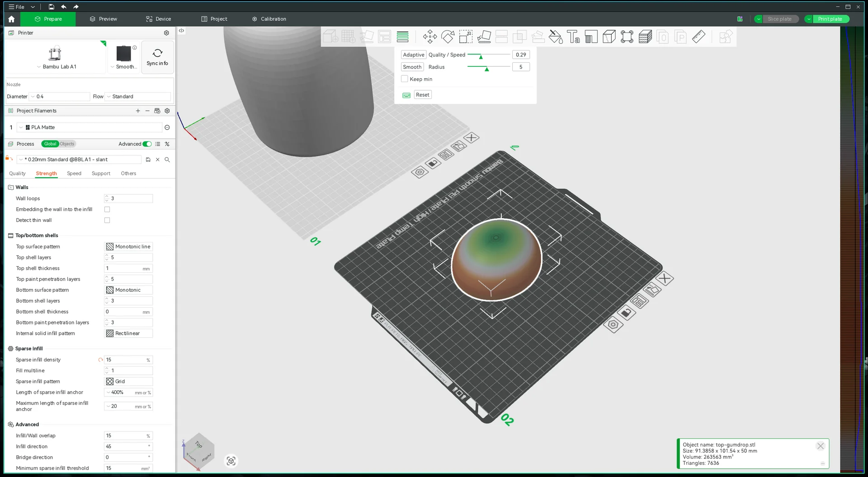Select the Rotate tool in toolbar
Viewport: 868px width, 477px height.
click(448, 37)
